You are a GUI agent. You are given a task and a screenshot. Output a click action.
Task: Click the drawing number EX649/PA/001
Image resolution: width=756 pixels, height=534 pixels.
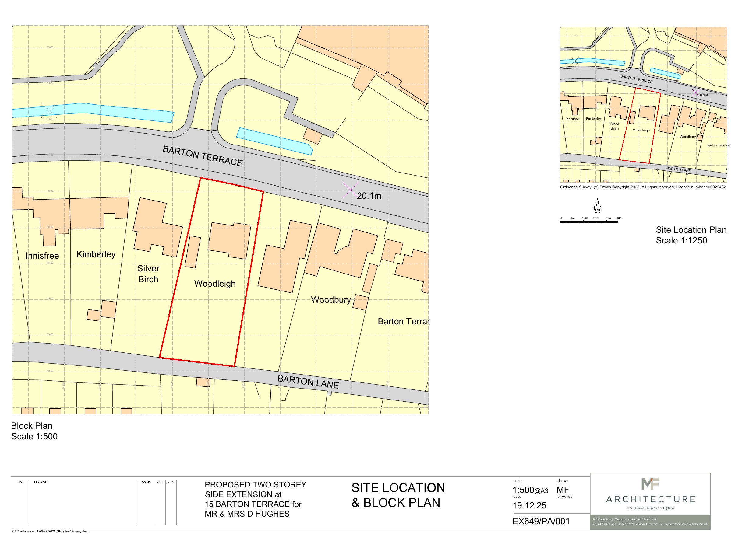[x=541, y=522]
